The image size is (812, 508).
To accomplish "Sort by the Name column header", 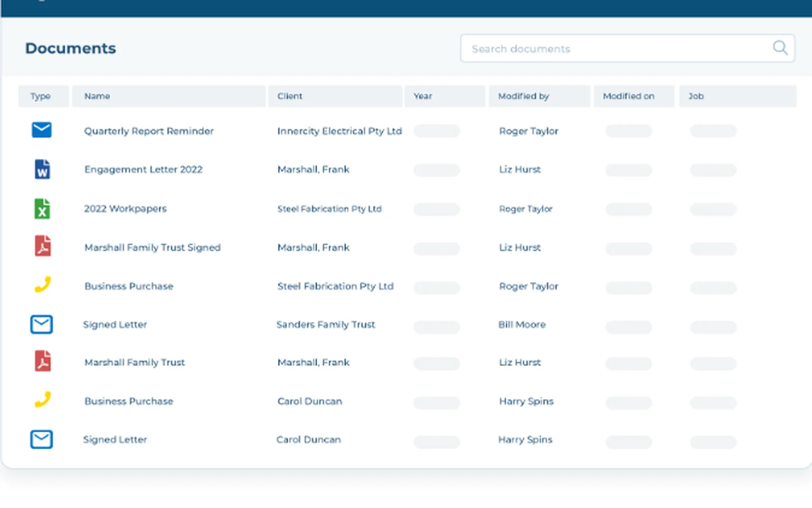I will click(x=169, y=96).
